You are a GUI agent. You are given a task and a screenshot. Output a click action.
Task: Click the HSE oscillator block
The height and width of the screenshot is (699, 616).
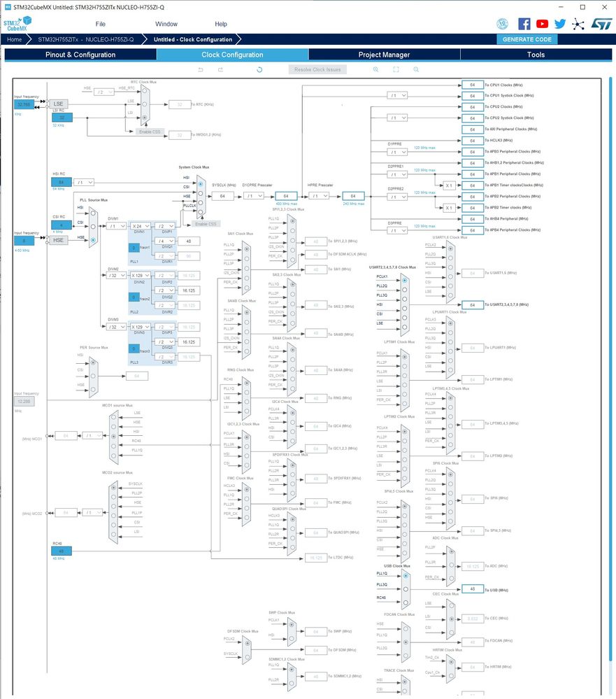[58, 240]
